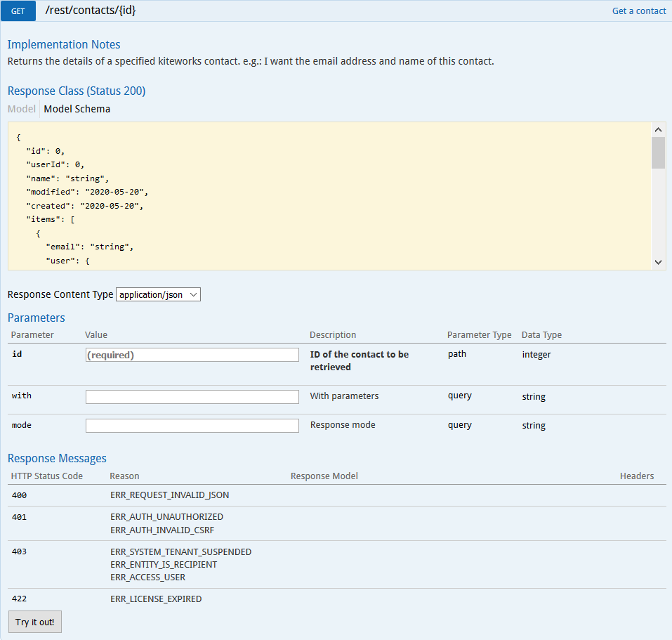672x640 pixels.
Task: Open the Response Content Type dropdown
Action: click(x=158, y=295)
